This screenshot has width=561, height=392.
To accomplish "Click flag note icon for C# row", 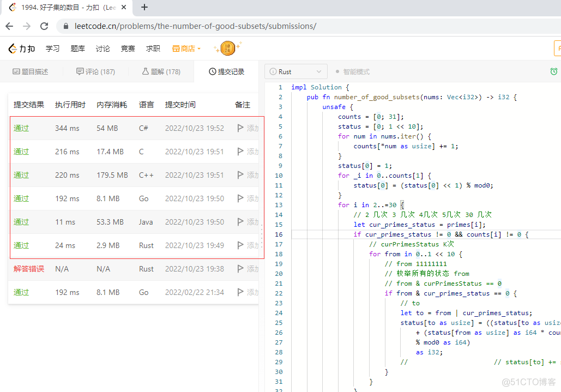I will pos(240,128).
